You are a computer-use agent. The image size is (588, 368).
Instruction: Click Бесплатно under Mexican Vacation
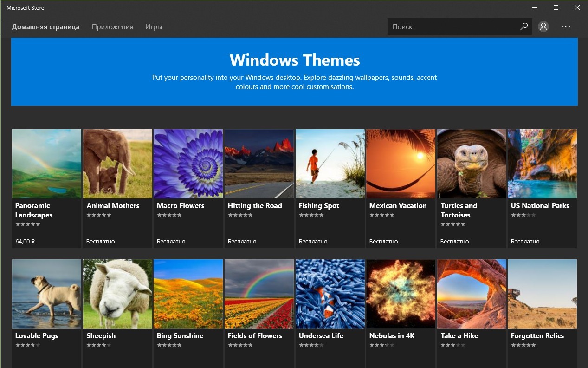point(384,242)
